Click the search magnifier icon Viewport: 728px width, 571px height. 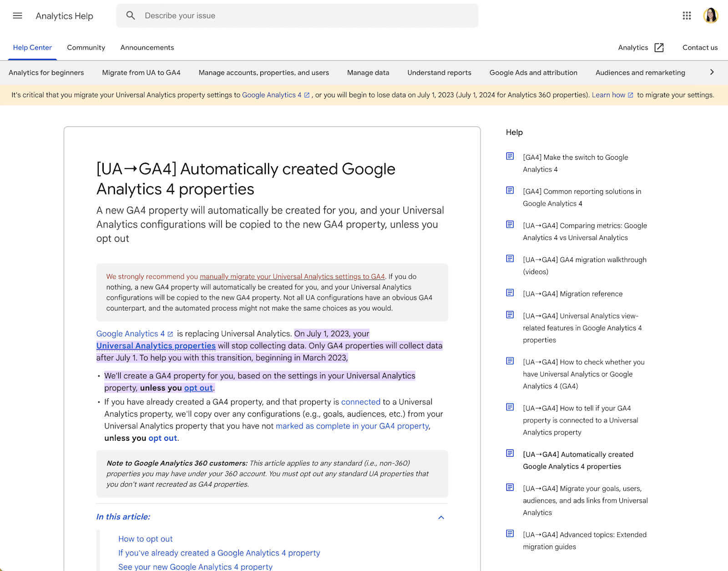click(131, 15)
